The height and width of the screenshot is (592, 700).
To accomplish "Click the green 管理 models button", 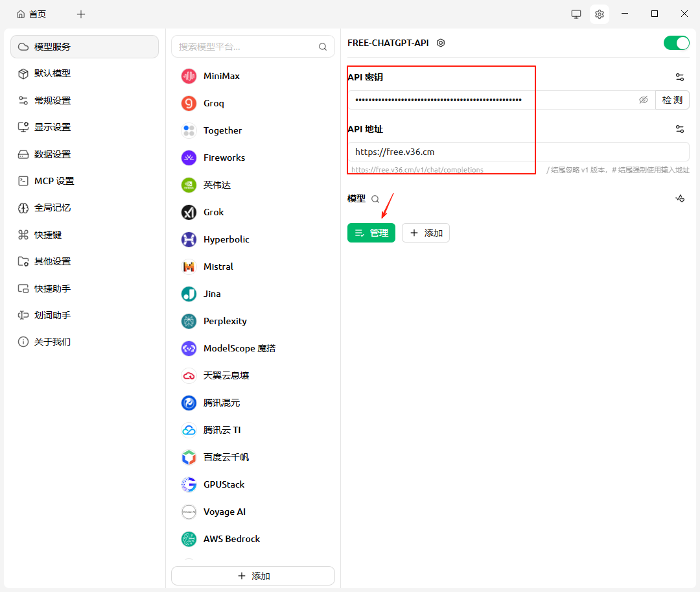I will (x=371, y=233).
